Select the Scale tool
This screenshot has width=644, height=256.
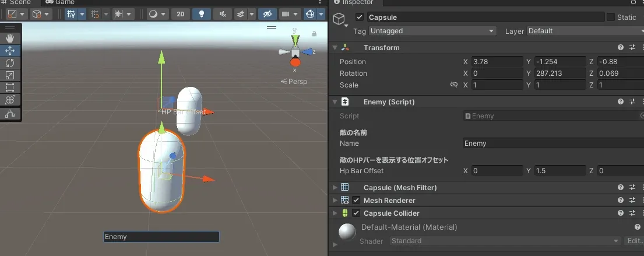(10, 75)
